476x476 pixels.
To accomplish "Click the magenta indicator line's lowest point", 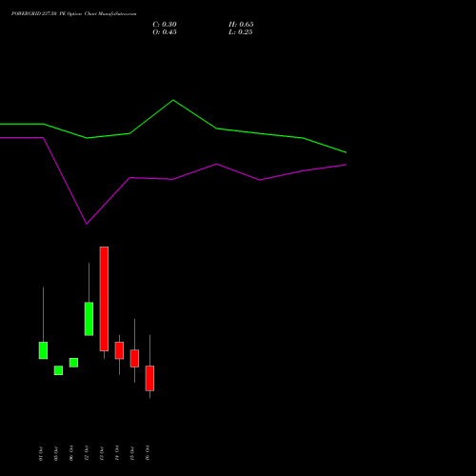I will (87, 224).
